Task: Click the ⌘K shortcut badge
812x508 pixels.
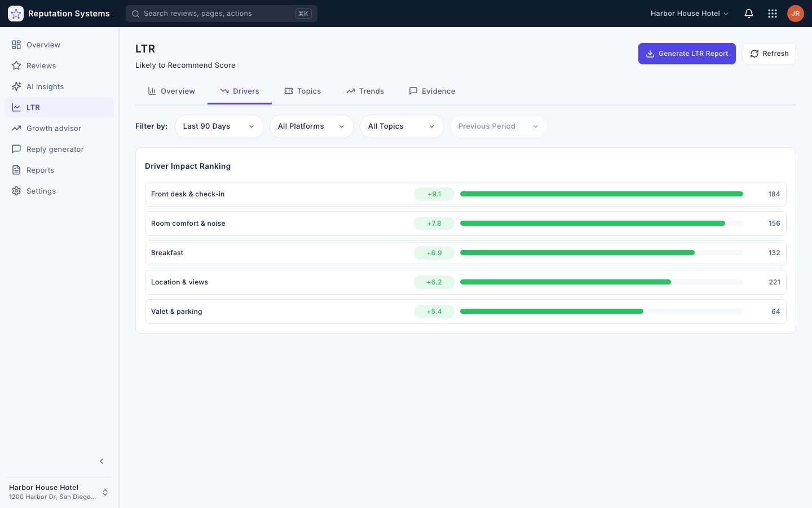Action: coord(303,14)
